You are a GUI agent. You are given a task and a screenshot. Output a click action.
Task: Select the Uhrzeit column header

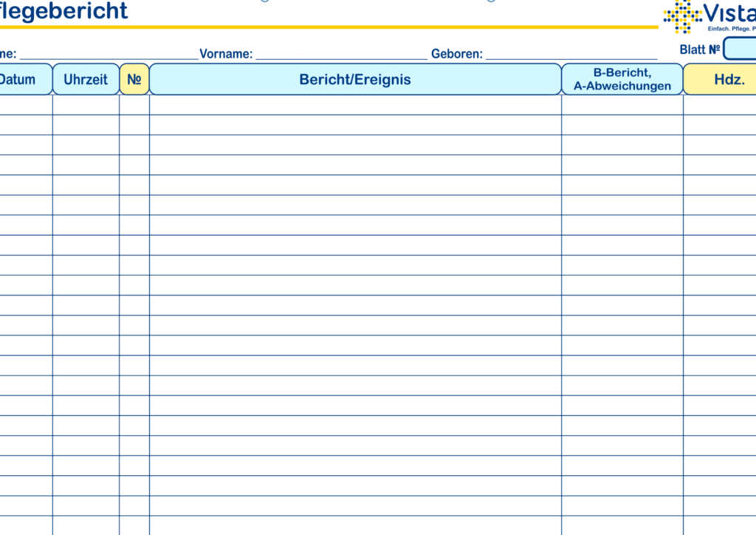(86, 79)
